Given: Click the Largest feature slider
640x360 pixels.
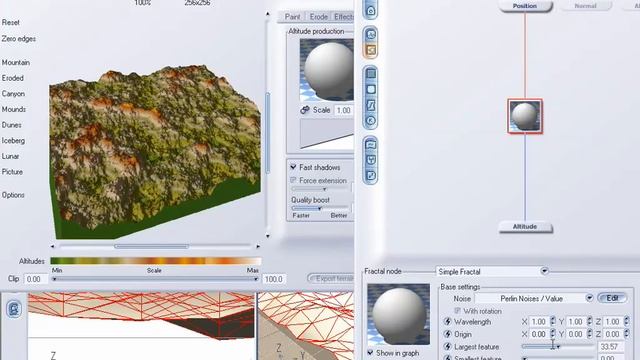Looking at the screenshot, I should point(558,347).
